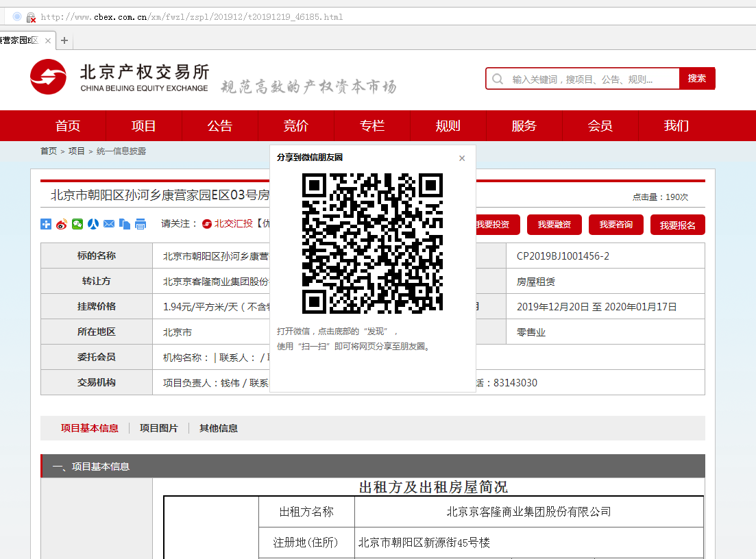
Task: Select the 转让方 row label
Action: coord(97,282)
